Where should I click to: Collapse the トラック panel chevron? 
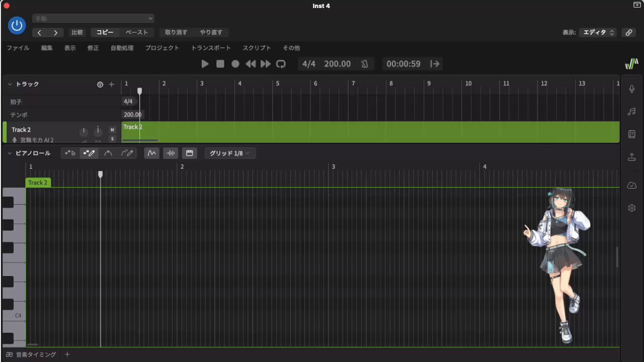pyautogui.click(x=10, y=84)
